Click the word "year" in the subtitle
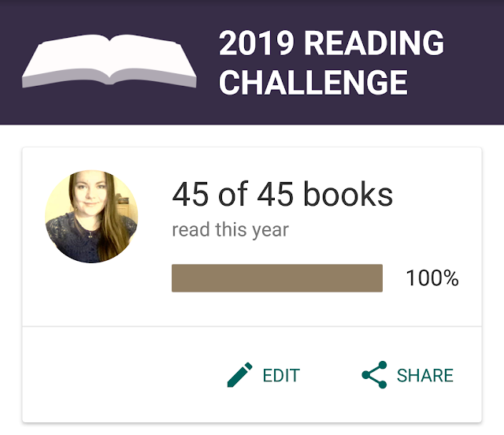Screen dimensions: 504x435 (270, 231)
